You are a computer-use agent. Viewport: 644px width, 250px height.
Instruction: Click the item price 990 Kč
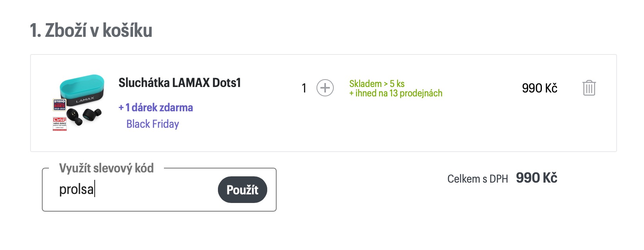tap(539, 88)
